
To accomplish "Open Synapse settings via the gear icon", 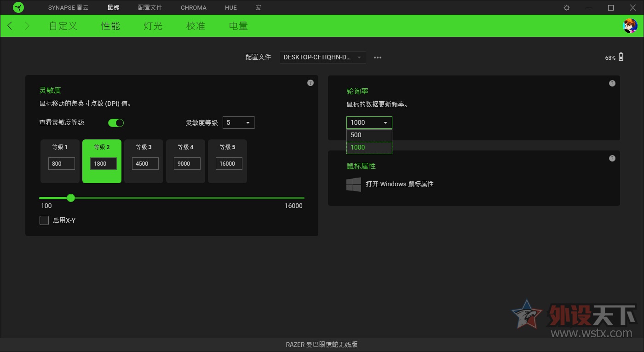I will click(566, 7).
